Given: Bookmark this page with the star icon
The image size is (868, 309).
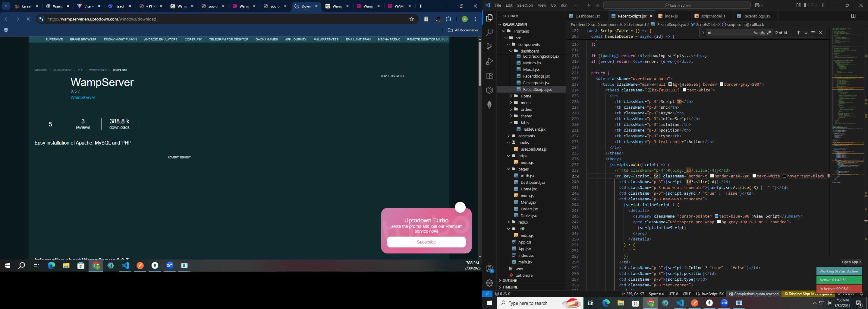Looking at the screenshot, I should [411, 19].
